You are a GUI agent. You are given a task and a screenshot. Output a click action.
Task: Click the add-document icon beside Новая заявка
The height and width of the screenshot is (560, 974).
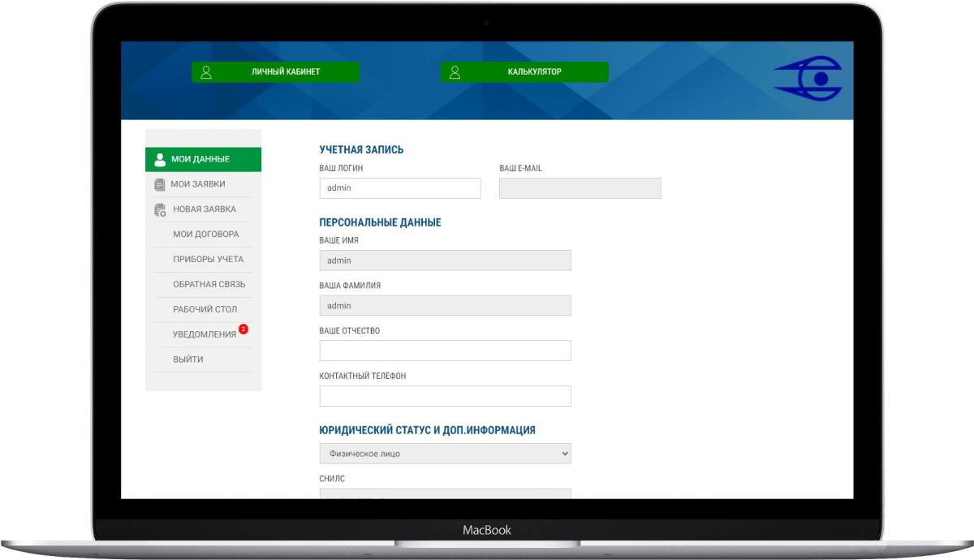tap(160, 209)
